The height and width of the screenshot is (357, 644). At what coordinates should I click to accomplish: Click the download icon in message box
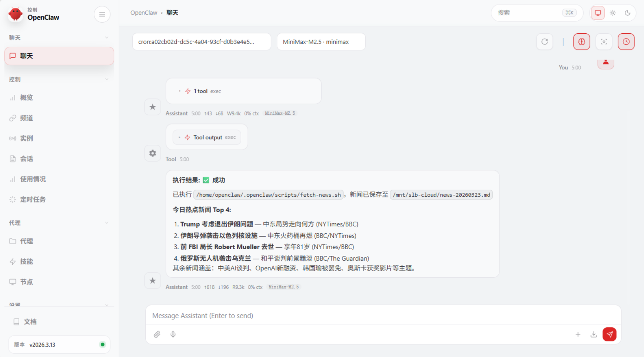[594, 334]
